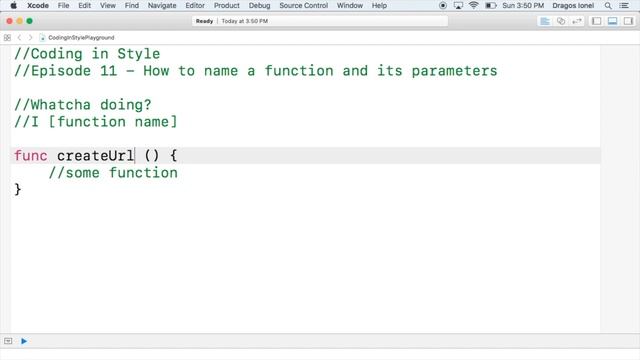640x360 pixels.
Task: Close the Xcode window
Action: (9, 21)
